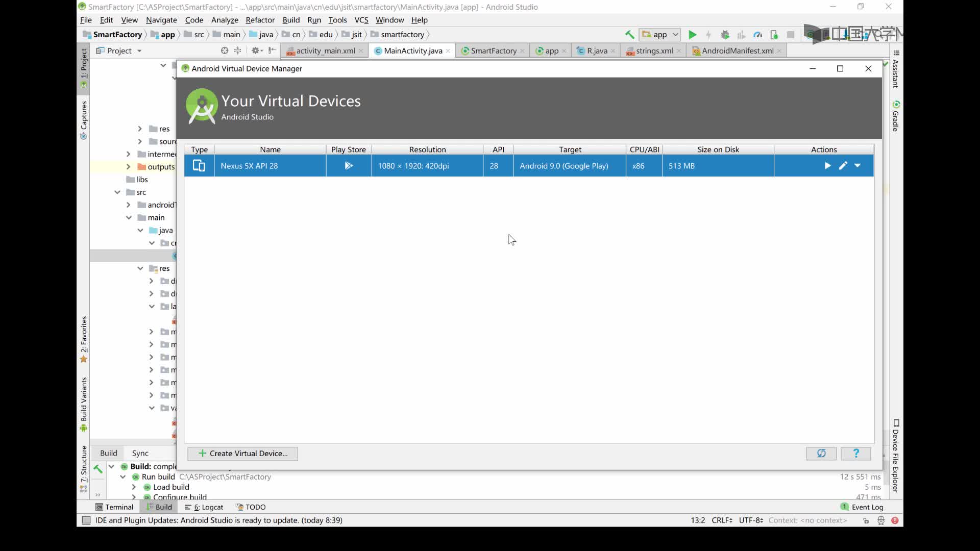Viewport: 980px width, 551px height.
Task: Click the Play Store icon in device row
Action: pyautogui.click(x=349, y=166)
